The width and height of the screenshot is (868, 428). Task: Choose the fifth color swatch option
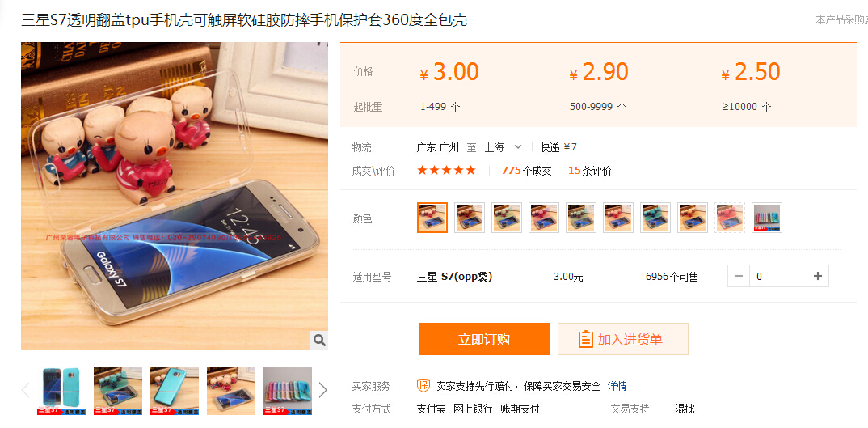click(x=581, y=218)
